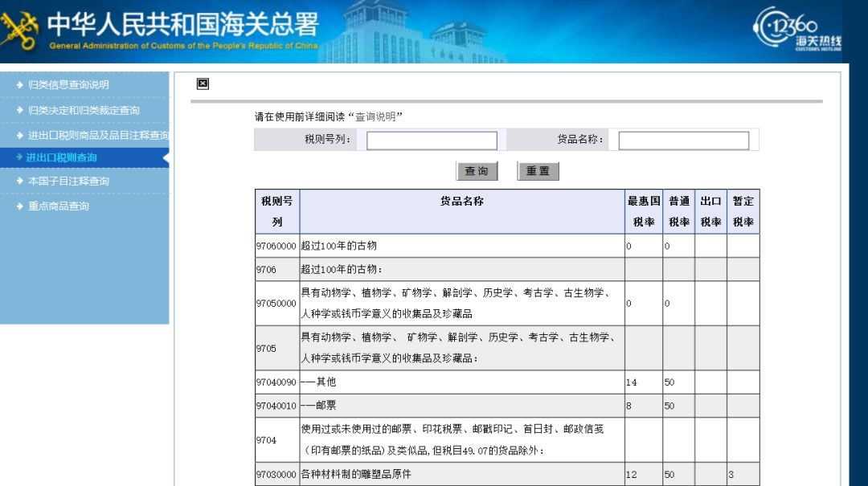
Task: Click the broken image icon above the form
Action: 203,84
